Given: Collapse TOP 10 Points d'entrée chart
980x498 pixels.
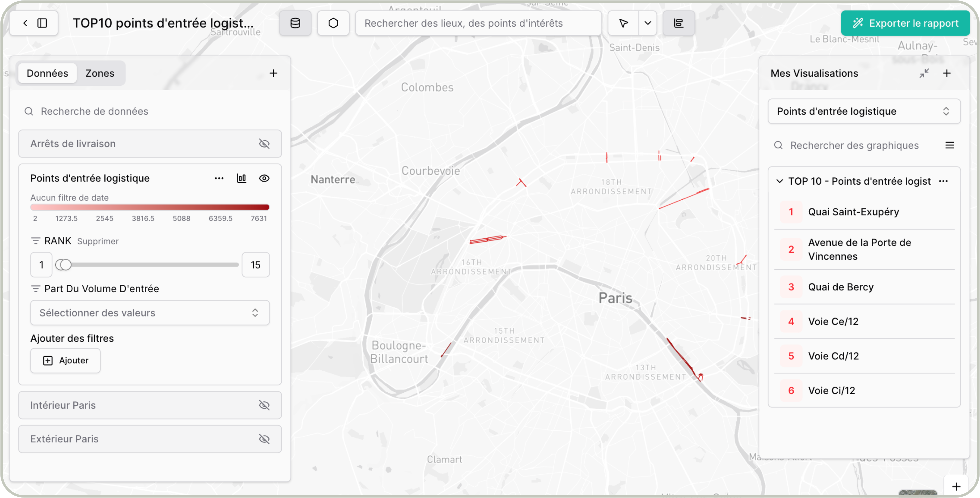Looking at the screenshot, I should point(780,181).
